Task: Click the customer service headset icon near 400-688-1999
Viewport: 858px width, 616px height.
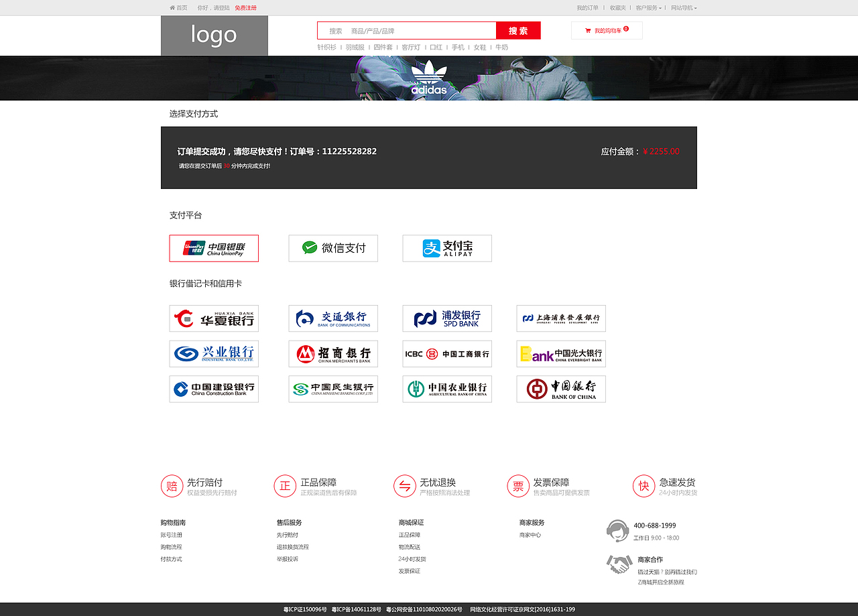Action: pos(617,530)
